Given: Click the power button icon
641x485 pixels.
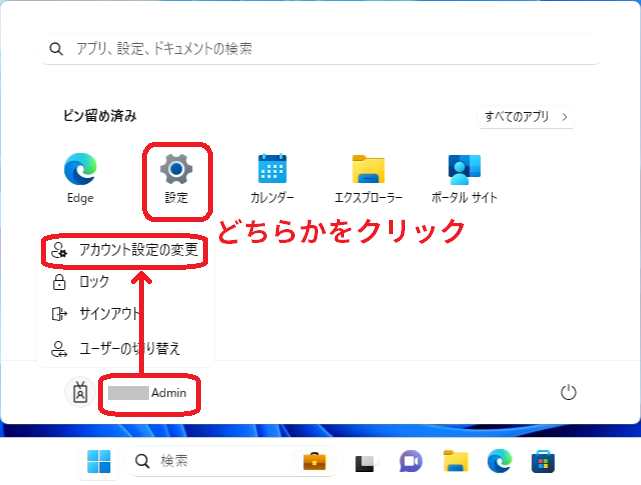Looking at the screenshot, I should point(568,393).
